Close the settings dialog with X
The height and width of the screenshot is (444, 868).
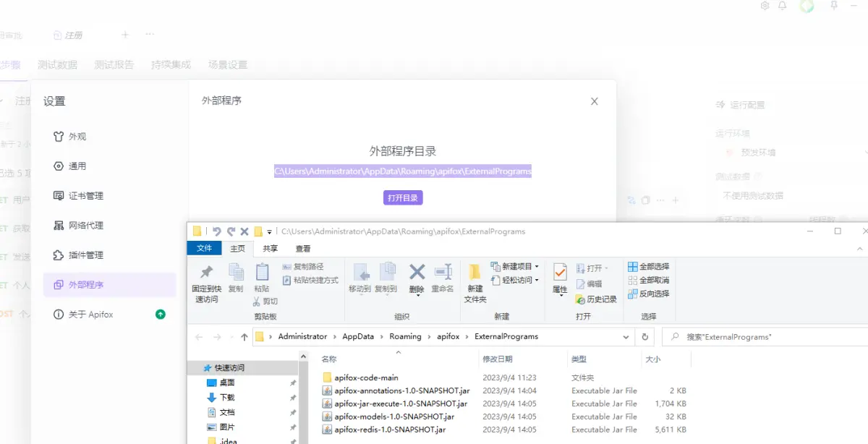tap(595, 101)
